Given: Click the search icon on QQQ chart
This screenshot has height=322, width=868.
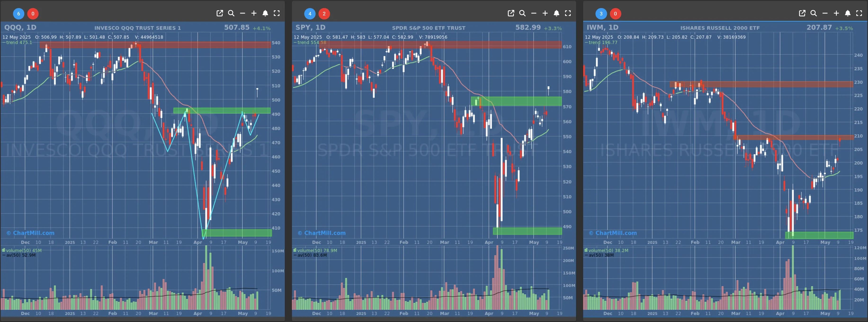Looking at the screenshot, I should click(x=231, y=13).
